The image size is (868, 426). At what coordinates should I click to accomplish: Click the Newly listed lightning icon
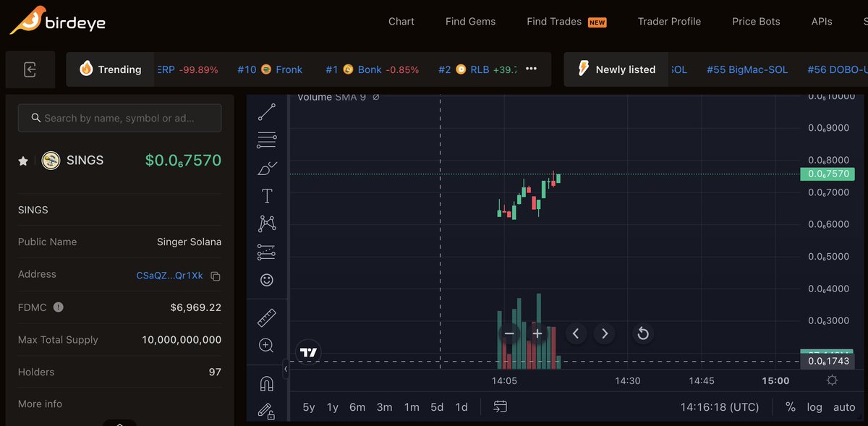pos(583,69)
